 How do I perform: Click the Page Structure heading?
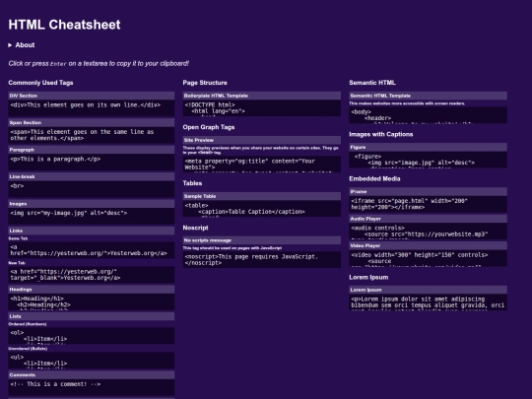tap(205, 83)
